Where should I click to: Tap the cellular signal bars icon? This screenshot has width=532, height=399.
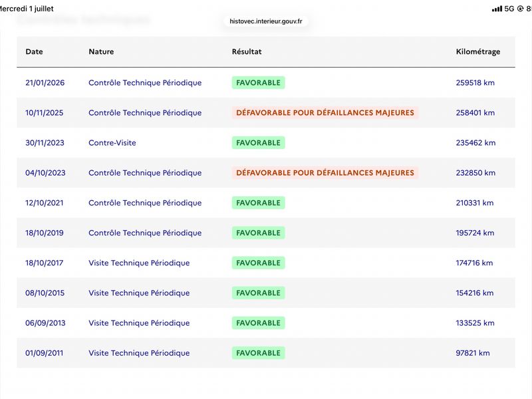(x=497, y=9)
